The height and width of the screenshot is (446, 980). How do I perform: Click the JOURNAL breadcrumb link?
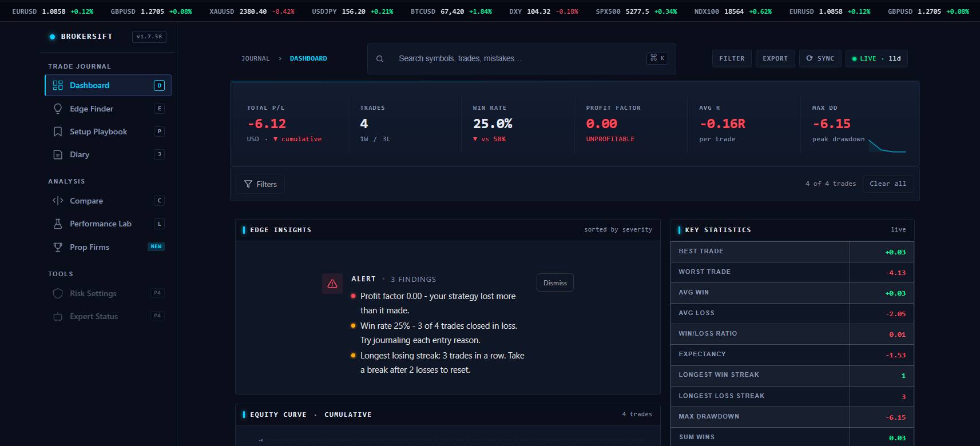(255, 58)
